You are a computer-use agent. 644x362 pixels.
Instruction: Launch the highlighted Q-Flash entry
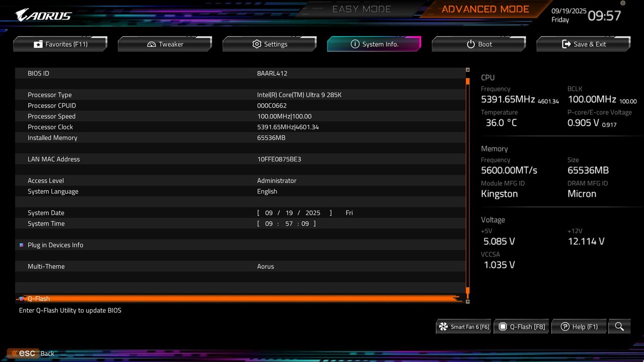tap(39, 298)
